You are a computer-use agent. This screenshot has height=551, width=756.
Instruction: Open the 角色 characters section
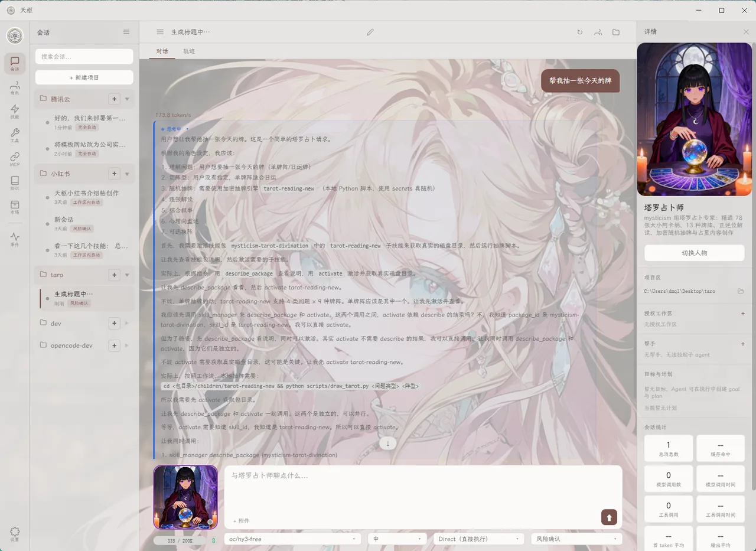pyautogui.click(x=15, y=87)
